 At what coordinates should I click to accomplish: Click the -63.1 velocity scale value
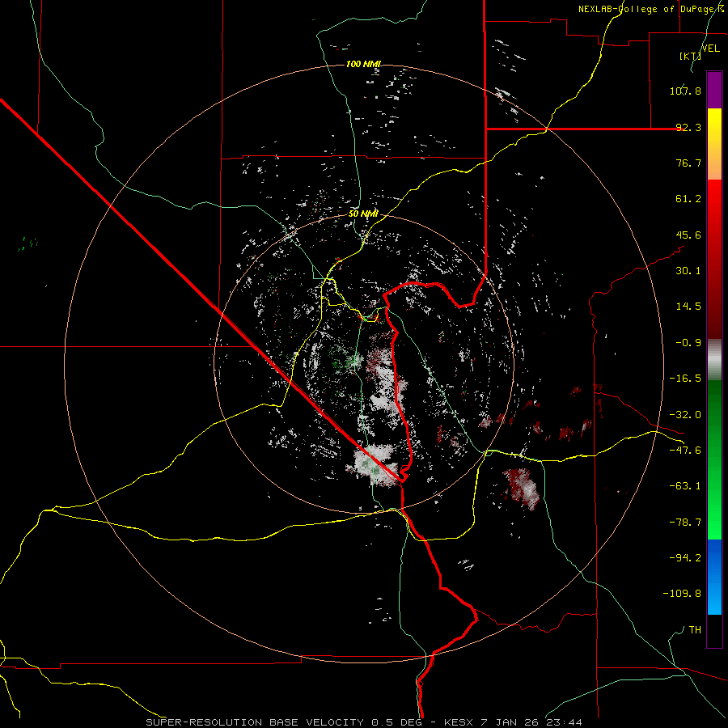tap(685, 486)
